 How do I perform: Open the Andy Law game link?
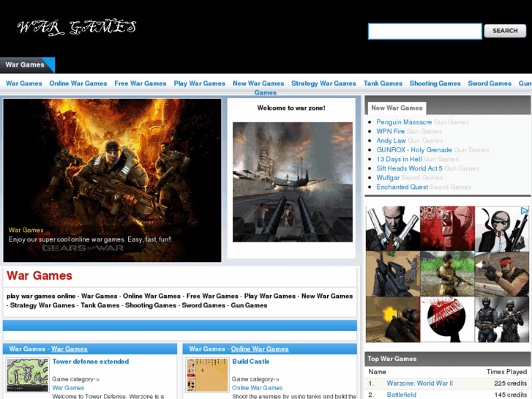pos(391,141)
